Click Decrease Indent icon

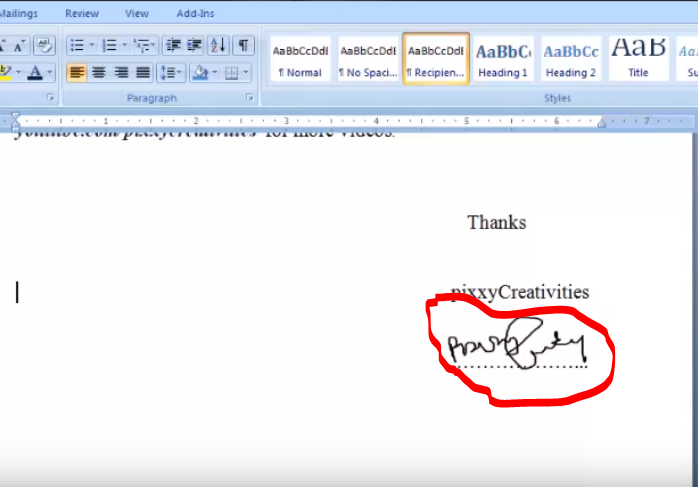pos(173,45)
